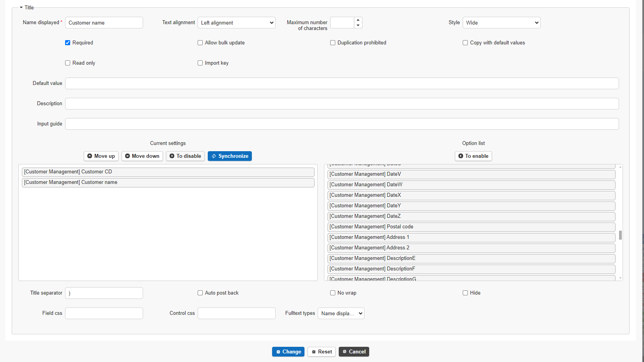Select DateZ in option list
The image size is (644, 362).
click(471, 216)
